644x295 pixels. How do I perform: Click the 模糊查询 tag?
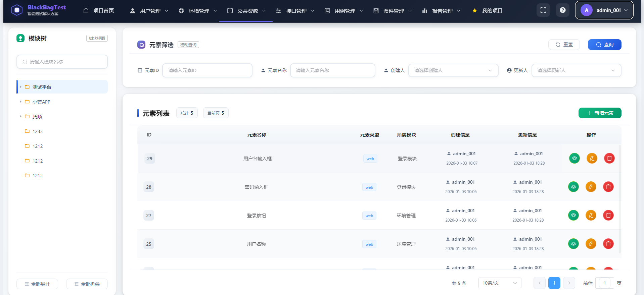(188, 45)
